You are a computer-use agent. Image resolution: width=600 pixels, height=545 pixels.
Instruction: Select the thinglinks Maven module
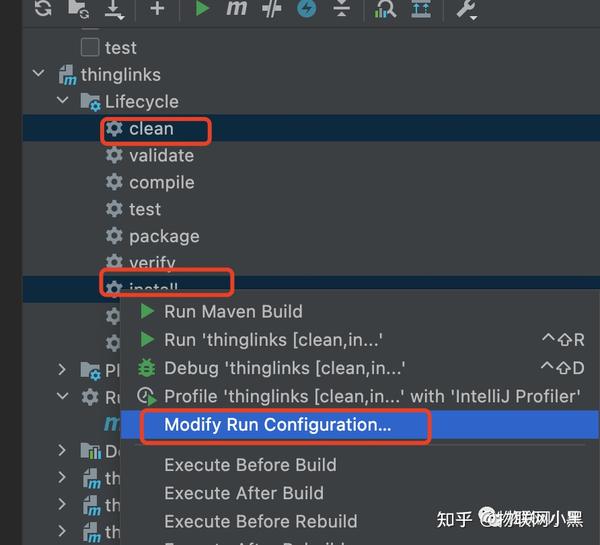(x=121, y=75)
